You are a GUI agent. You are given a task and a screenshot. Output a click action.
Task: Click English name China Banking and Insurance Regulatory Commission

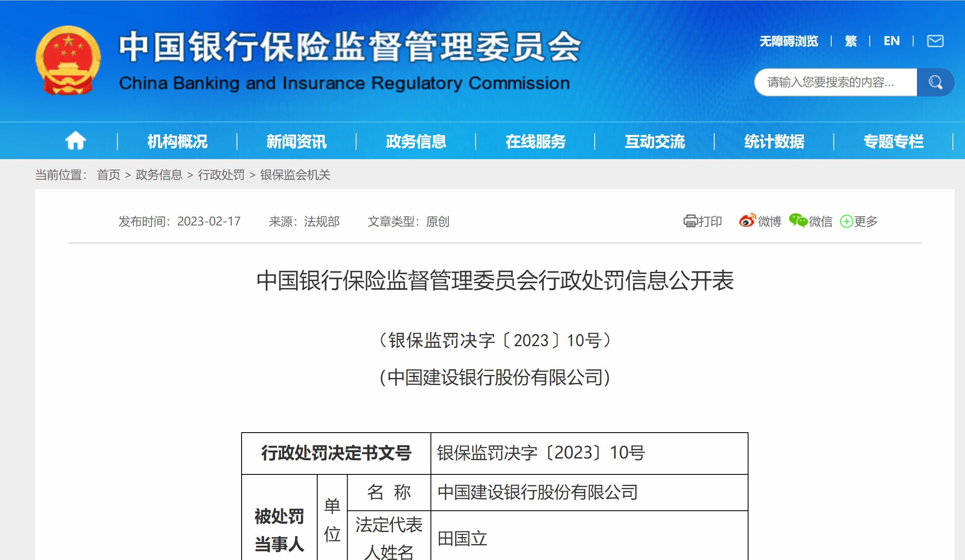(x=344, y=84)
